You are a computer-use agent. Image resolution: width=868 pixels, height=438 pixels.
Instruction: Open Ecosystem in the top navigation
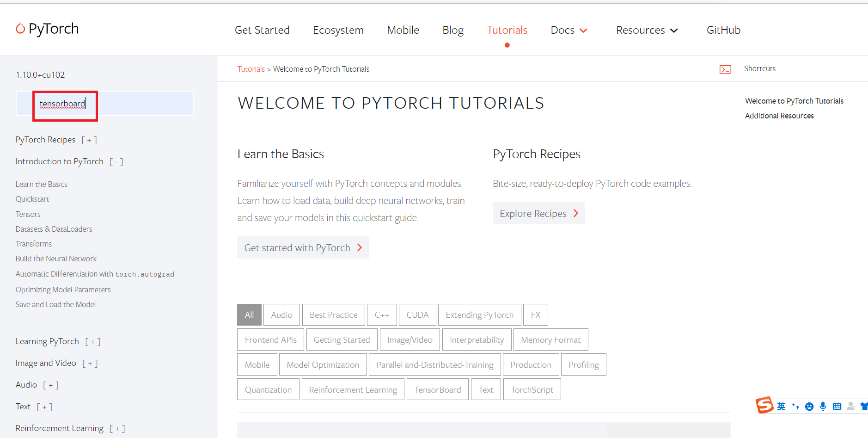point(338,30)
